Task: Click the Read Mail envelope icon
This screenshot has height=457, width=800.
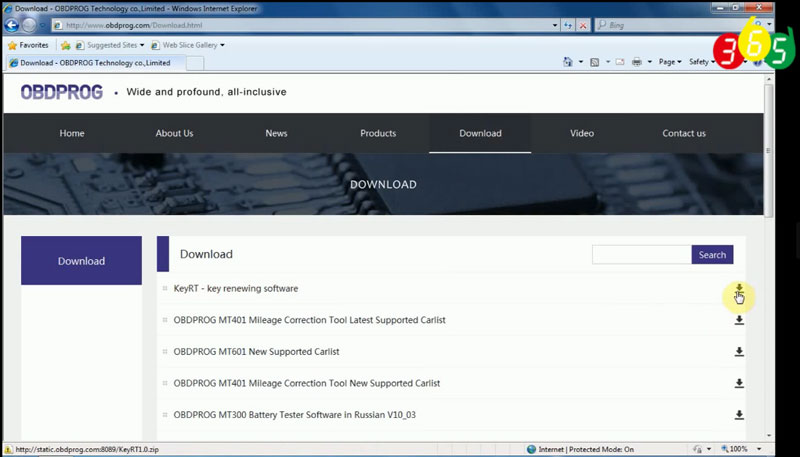Action: pos(620,62)
